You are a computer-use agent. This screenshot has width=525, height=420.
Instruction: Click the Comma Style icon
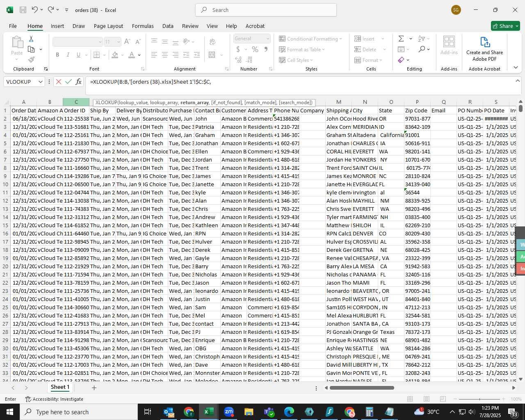(266, 50)
